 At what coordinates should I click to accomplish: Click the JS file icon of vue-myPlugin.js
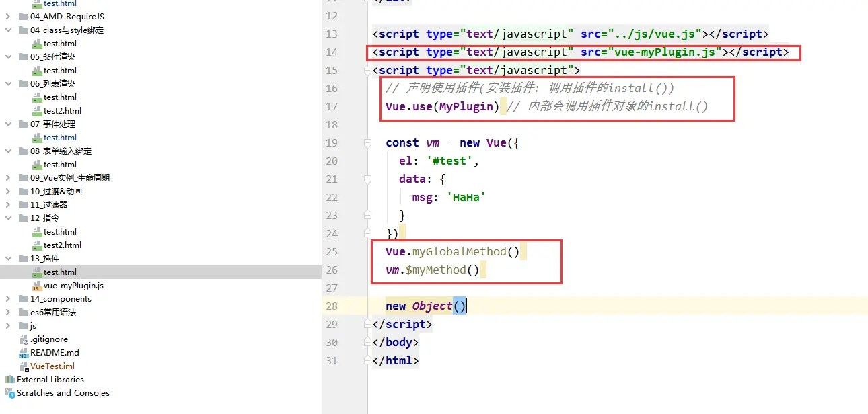pos(37,286)
